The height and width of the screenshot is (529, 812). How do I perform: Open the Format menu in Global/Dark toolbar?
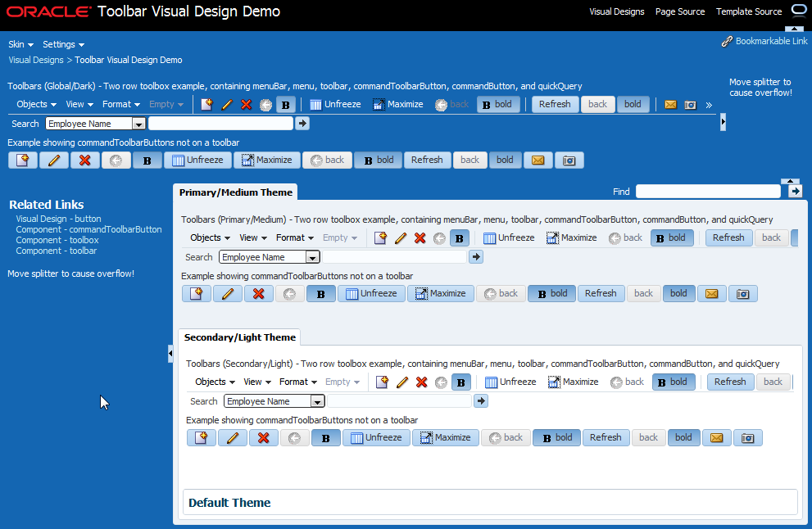pos(121,105)
